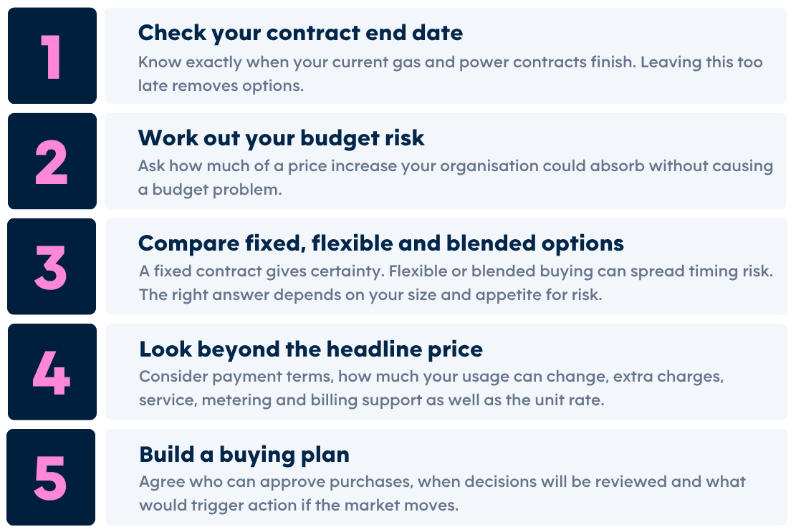This screenshot has height=532, width=796.
Task: Click the number 4 step tile
Action: click(x=52, y=372)
